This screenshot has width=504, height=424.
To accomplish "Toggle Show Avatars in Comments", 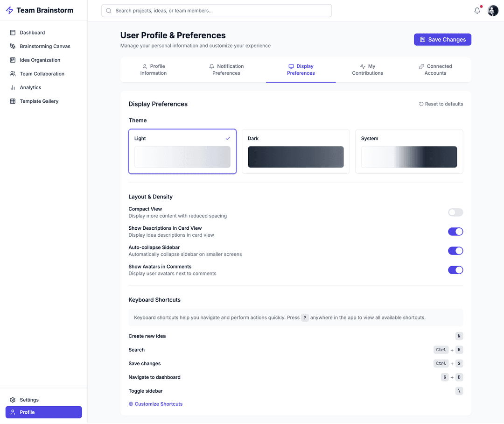I will [455, 270].
